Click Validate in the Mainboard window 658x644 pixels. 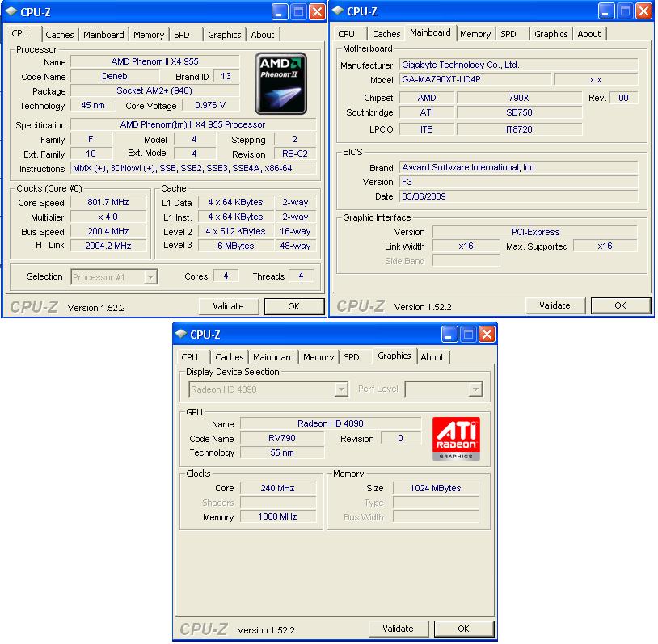pyautogui.click(x=555, y=305)
